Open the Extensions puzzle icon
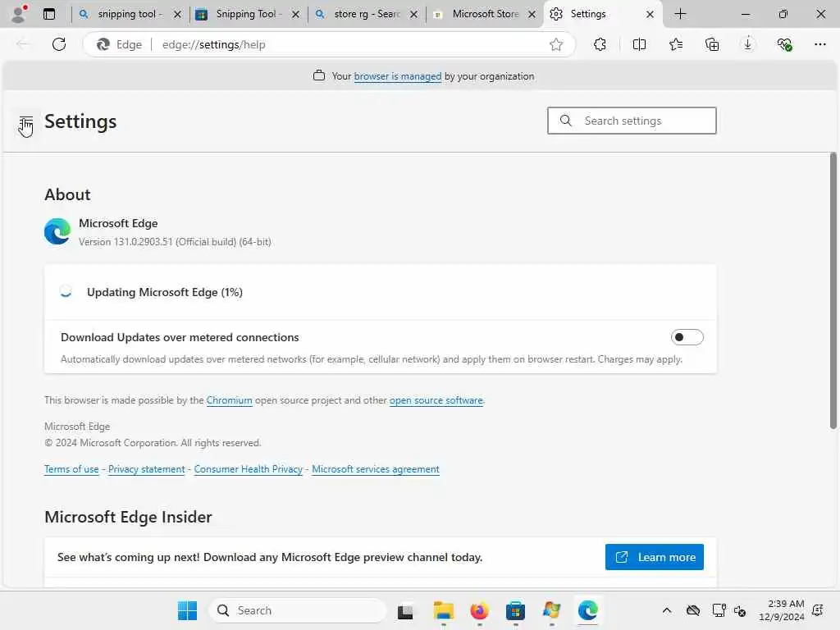The height and width of the screenshot is (630, 840). [600, 44]
